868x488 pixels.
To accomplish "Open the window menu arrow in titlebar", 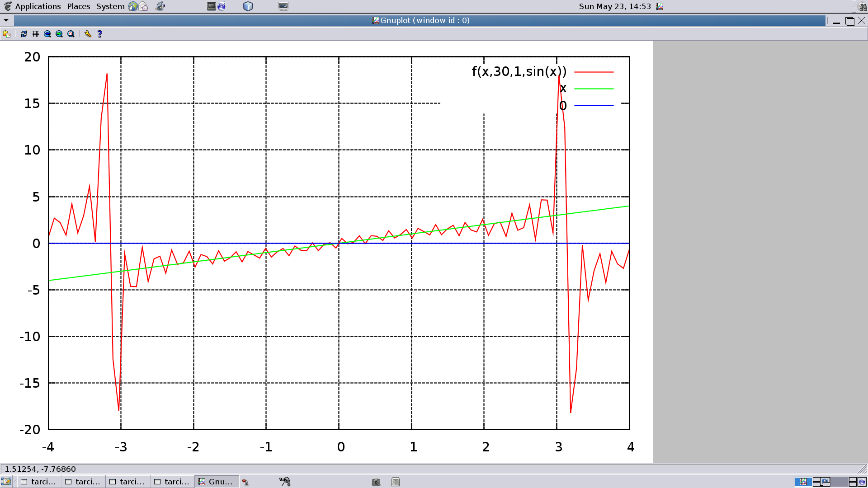I will point(6,20).
